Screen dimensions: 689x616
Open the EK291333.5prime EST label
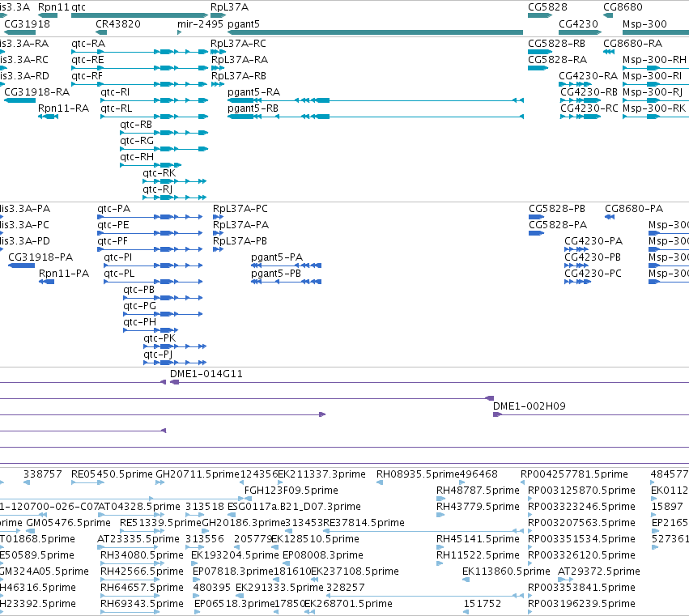279,588
